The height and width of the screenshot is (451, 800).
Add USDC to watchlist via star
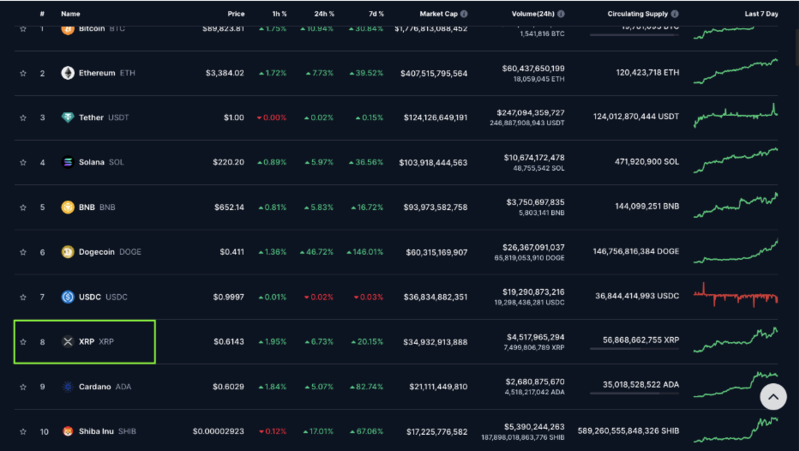(x=23, y=297)
